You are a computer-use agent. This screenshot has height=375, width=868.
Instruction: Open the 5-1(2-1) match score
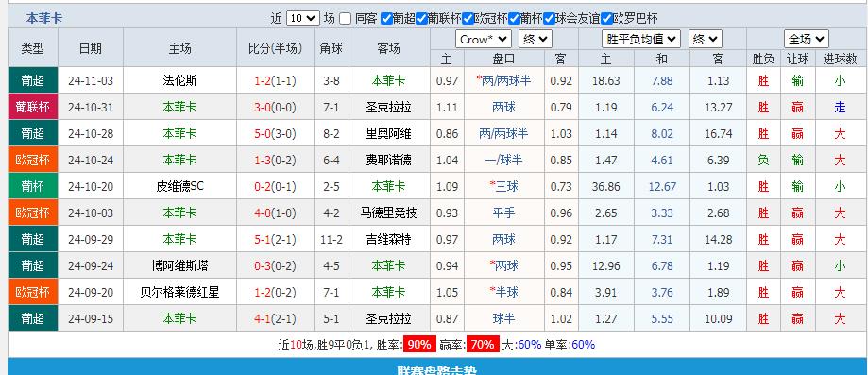[x=275, y=240]
